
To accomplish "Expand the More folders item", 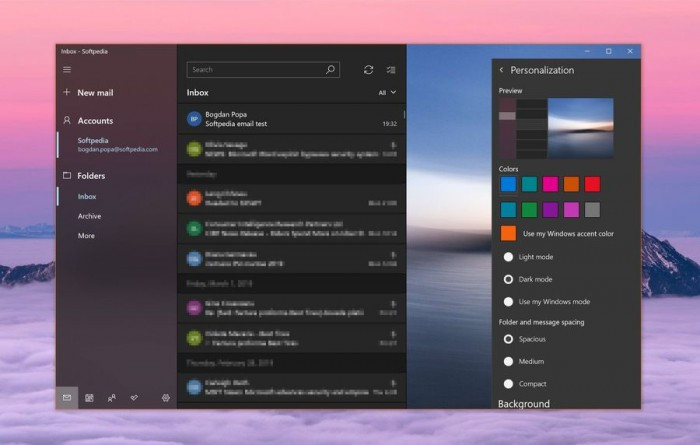I will click(x=86, y=236).
